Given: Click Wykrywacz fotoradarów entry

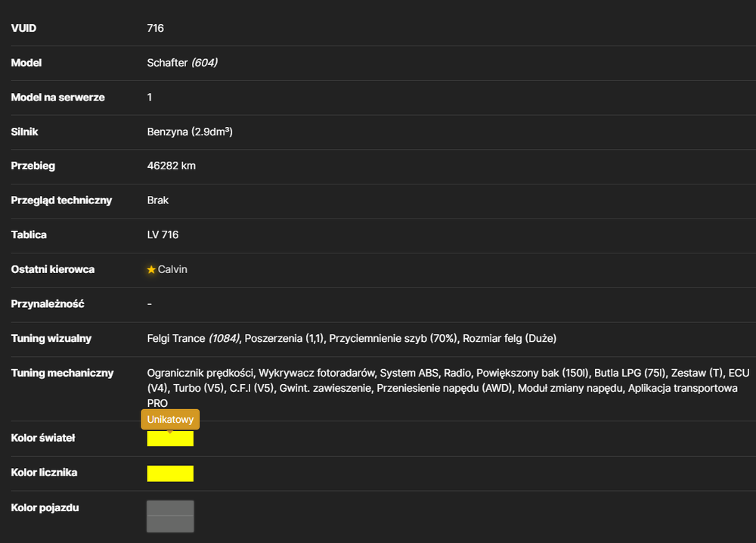Looking at the screenshot, I should tap(316, 374).
